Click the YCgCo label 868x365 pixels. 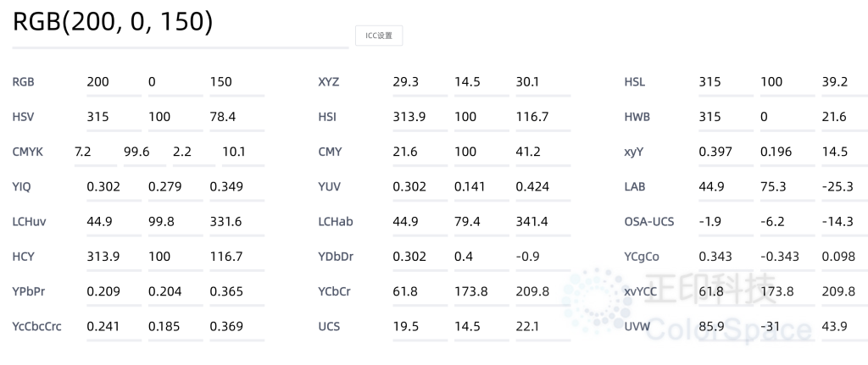coord(642,257)
